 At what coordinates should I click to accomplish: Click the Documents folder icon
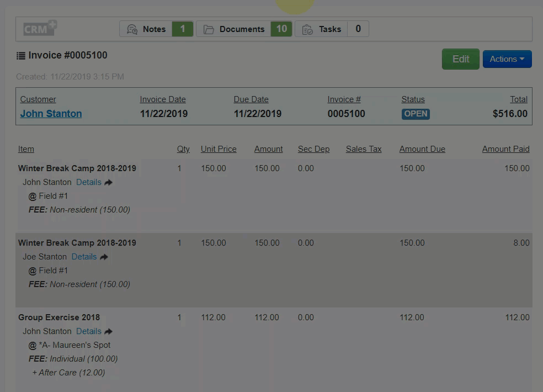[209, 29]
